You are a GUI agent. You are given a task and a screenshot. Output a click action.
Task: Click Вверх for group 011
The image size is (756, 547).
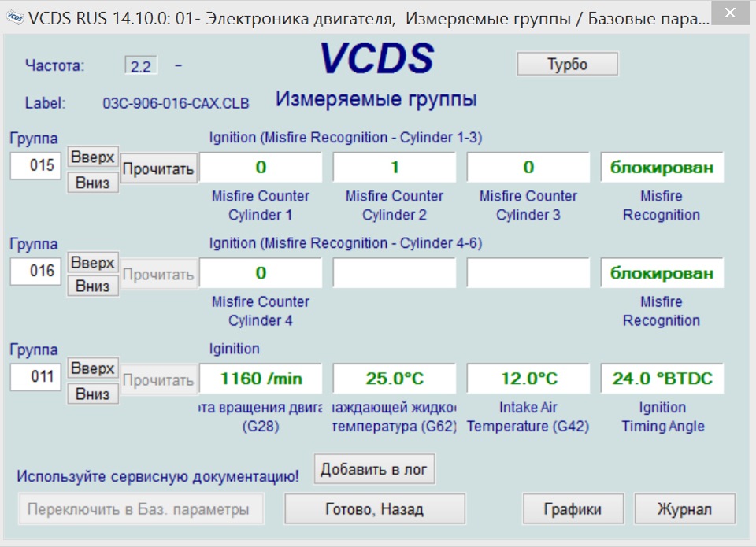tap(93, 368)
